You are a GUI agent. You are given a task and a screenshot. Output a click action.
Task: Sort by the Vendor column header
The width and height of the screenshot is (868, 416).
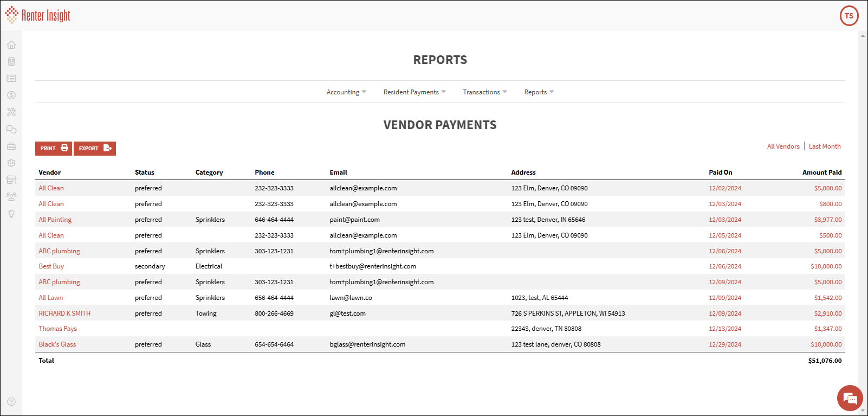(x=50, y=172)
